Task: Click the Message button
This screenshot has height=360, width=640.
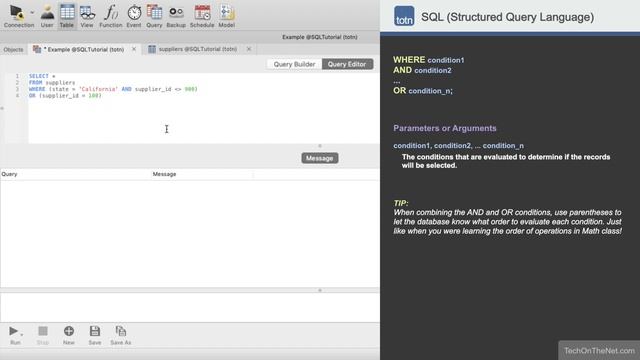Action: (x=320, y=158)
